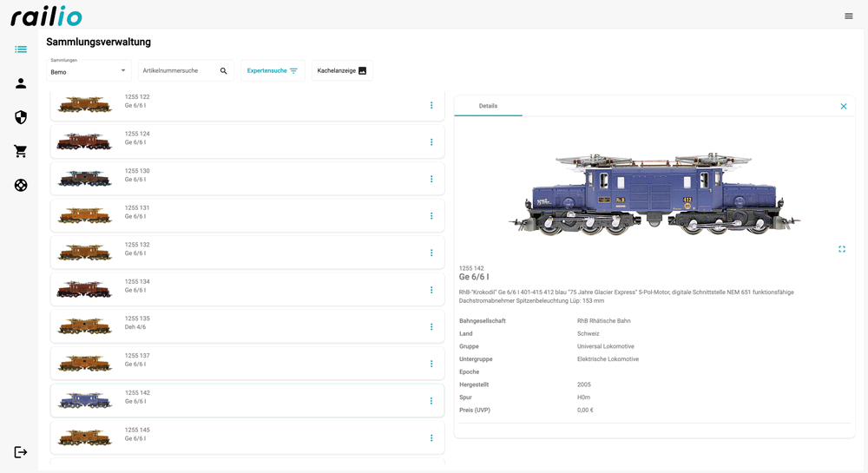The height and width of the screenshot is (473, 868).
Task: Click list text '1255 122'
Action: tap(137, 97)
